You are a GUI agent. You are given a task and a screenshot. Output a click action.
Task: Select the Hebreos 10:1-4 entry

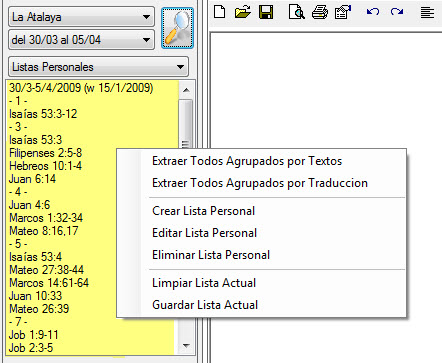[x=45, y=166]
